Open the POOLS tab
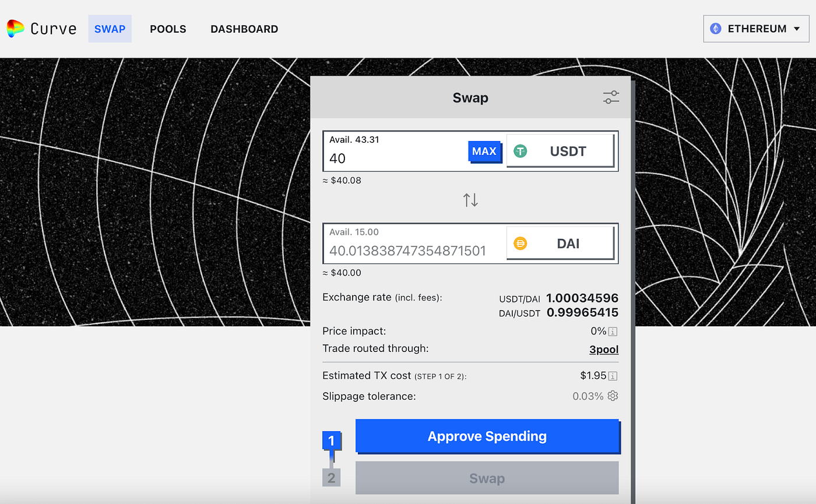This screenshot has width=816, height=504. 168,29
